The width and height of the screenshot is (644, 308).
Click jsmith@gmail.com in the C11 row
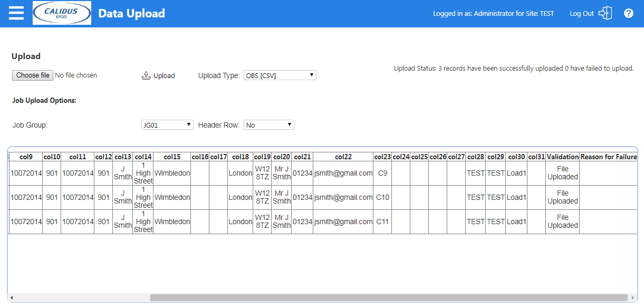[343, 222]
